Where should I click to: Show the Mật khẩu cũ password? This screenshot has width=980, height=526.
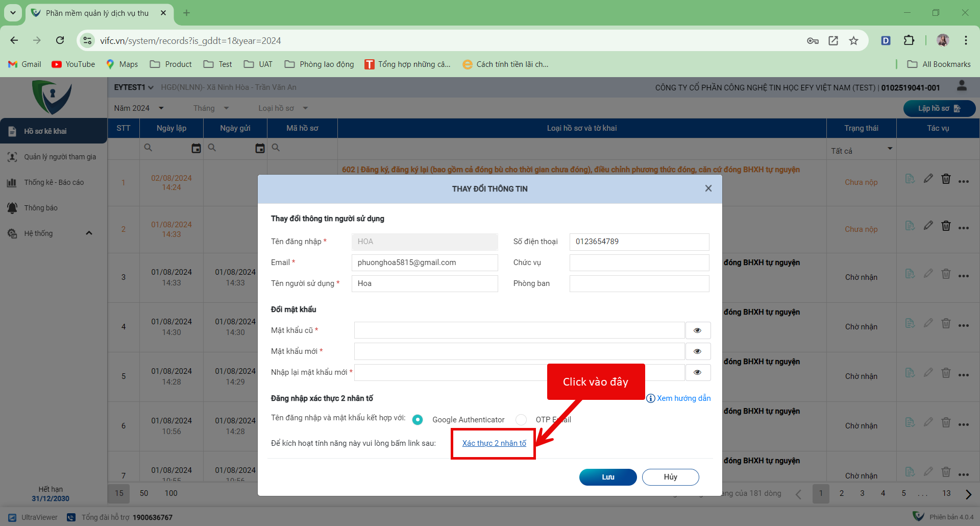pos(697,330)
